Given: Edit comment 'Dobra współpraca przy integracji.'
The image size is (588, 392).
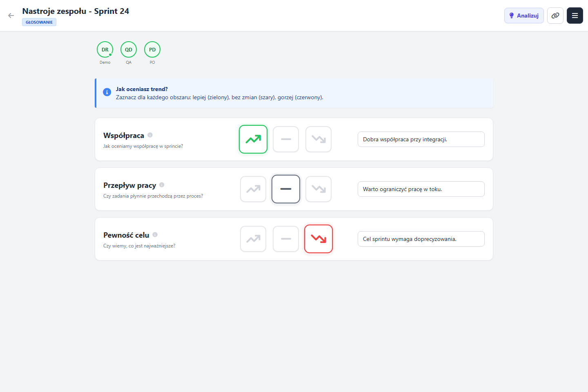Looking at the screenshot, I should [x=421, y=139].
